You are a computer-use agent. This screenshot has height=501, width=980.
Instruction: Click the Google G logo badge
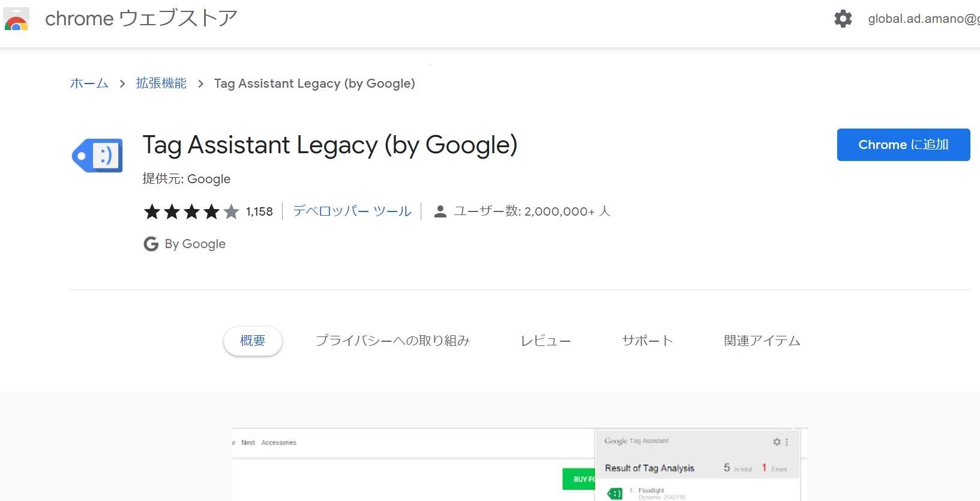click(151, 244)
